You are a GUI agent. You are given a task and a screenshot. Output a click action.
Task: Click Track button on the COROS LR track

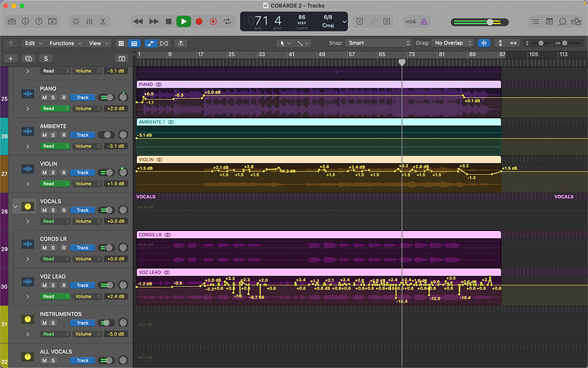[x=82, y=248]
